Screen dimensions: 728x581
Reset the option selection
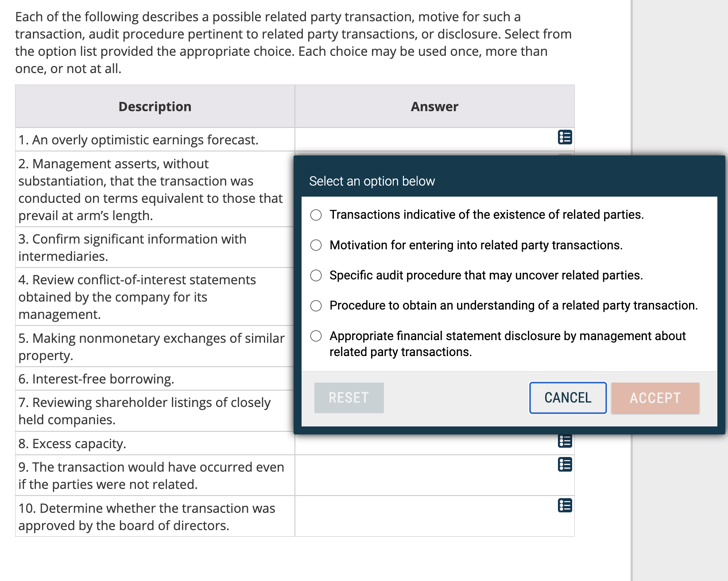(x=349, y=398)
